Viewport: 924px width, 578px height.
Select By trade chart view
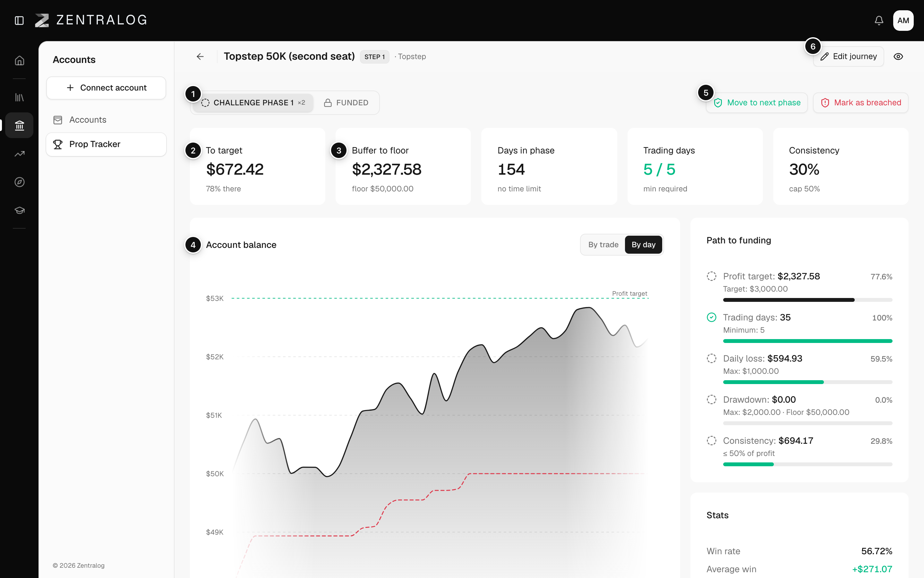[x=603, y=245]
